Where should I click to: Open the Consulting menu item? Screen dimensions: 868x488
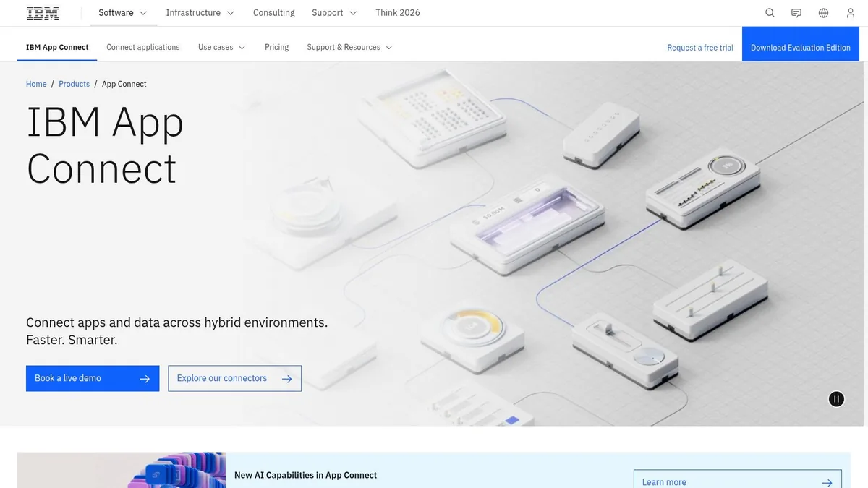[273, 13]
